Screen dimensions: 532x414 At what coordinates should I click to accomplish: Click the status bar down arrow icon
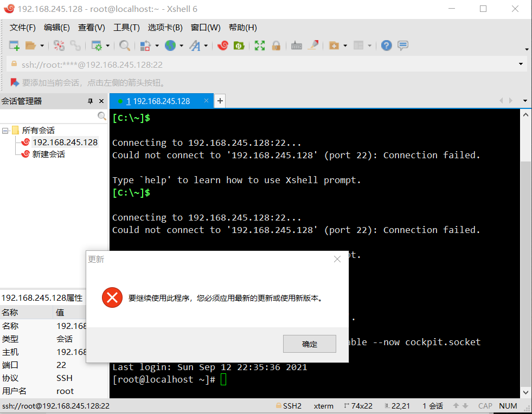pos(465,406)
